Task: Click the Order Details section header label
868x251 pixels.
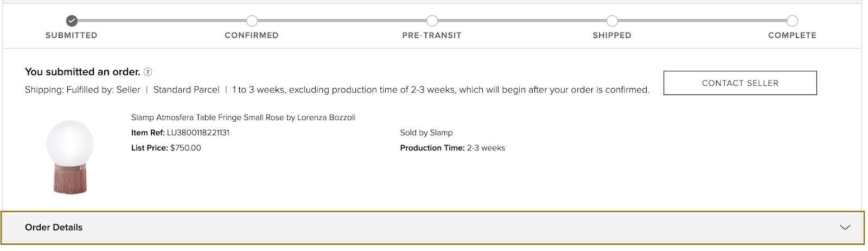Action: pyautogui.click(x=54, y=228)
